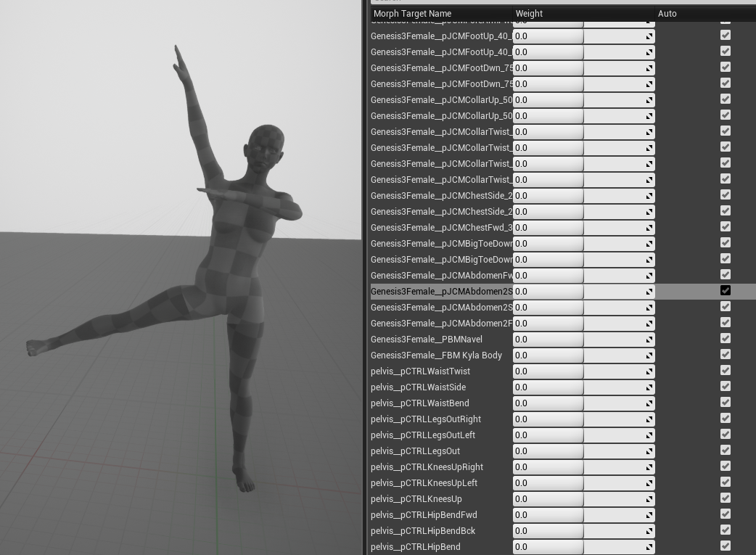This screenshot has height=555, width=756.
Task: Select Genesis3Female__pJCMAbdomenFw morph name
Action: pyautogui.click(x=441, y=276)
